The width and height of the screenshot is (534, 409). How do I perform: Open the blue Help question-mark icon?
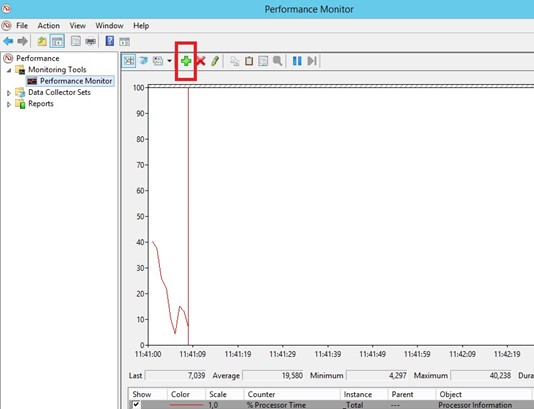(x=110, y=41)
